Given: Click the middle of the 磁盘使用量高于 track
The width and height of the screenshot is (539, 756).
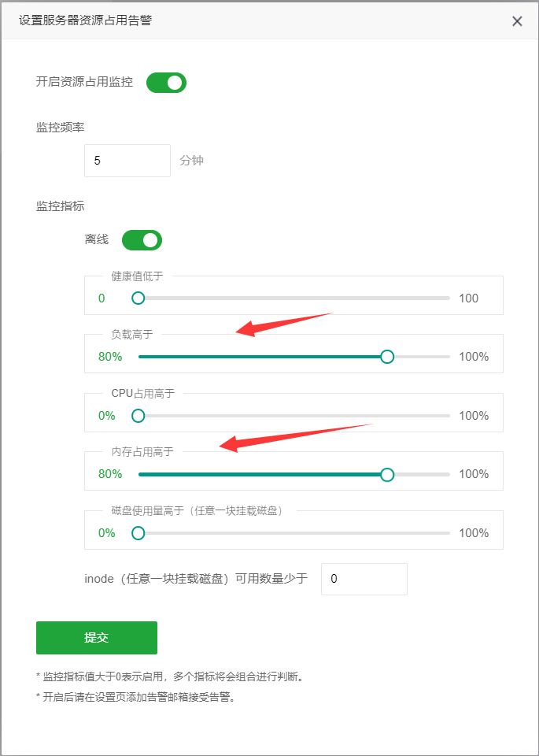Looking at the screenshot, I should (x=293, y=533).
